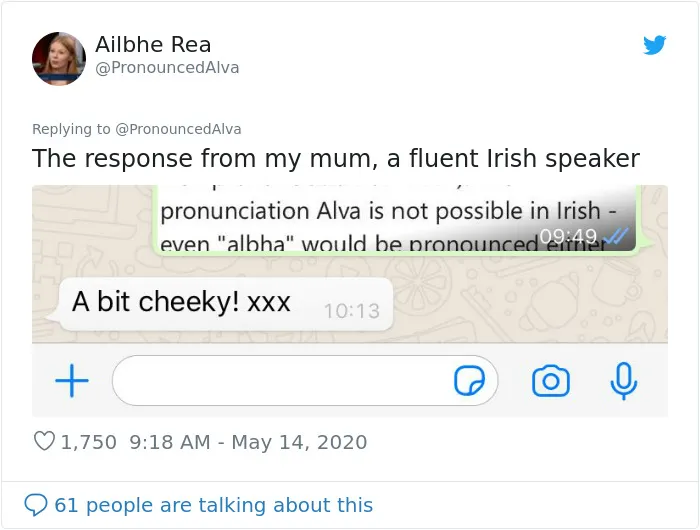Like the tweet via heart icon
The height and width of the screenshot is (530, 700).
point(44,441)
